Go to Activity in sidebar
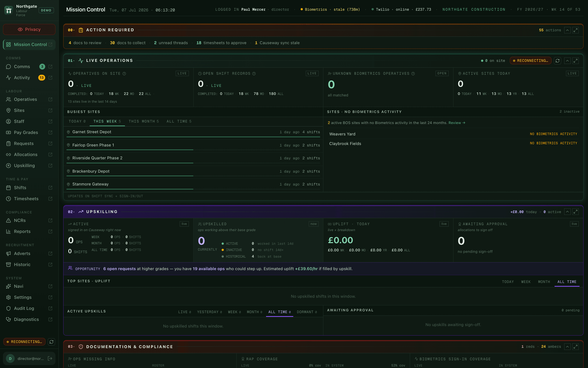588x368 pixels. pos(22,78)
